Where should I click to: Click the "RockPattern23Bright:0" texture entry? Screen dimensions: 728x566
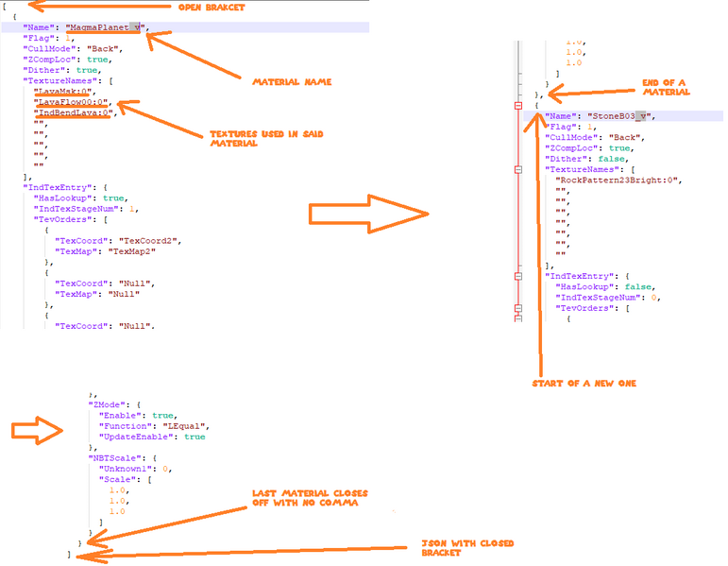pyautogui.click(x=617, y=180)
